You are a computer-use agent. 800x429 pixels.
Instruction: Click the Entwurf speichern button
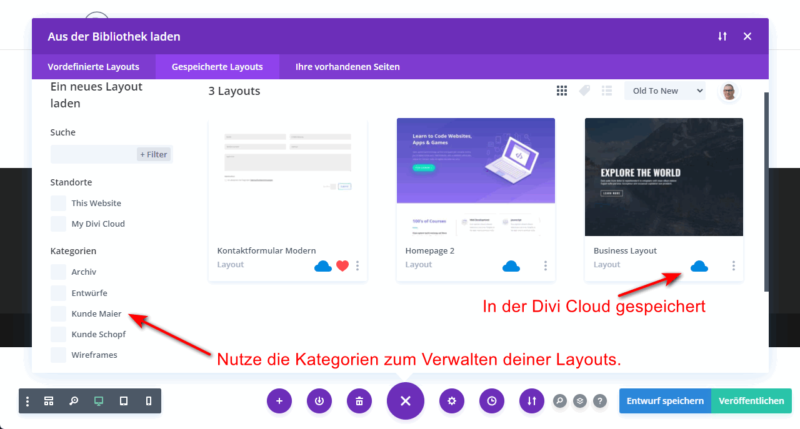coord(664,401)
